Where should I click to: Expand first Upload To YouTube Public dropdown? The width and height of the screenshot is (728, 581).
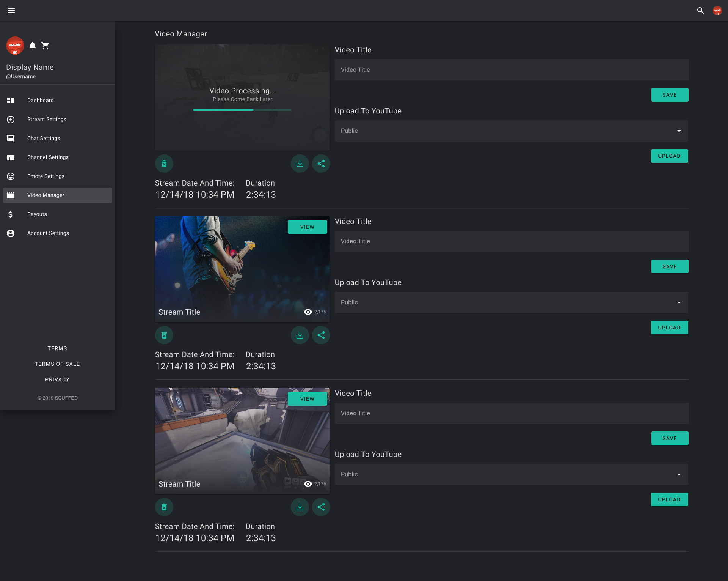point(511,131)
